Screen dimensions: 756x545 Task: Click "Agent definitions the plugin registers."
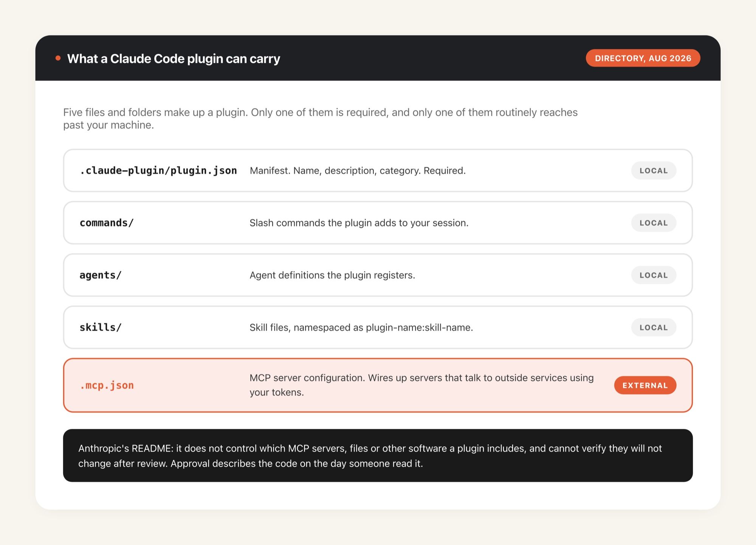click(332, 275)
